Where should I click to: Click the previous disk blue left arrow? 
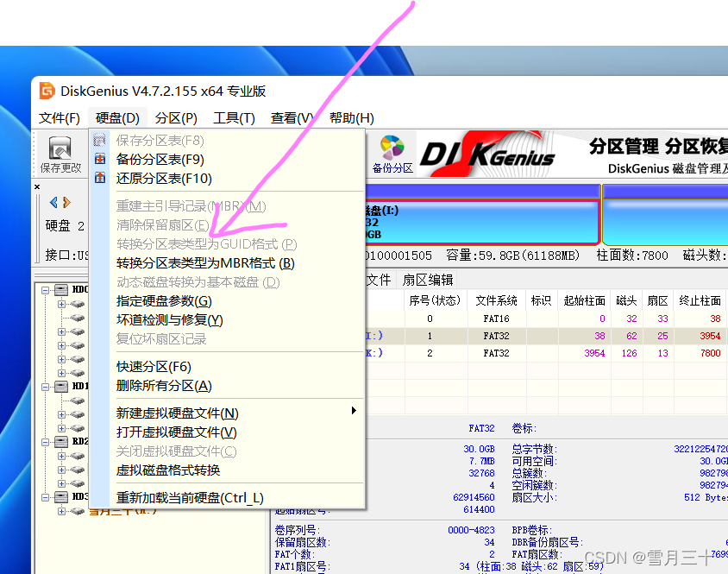pyautogui.click(x=53, y=203)
